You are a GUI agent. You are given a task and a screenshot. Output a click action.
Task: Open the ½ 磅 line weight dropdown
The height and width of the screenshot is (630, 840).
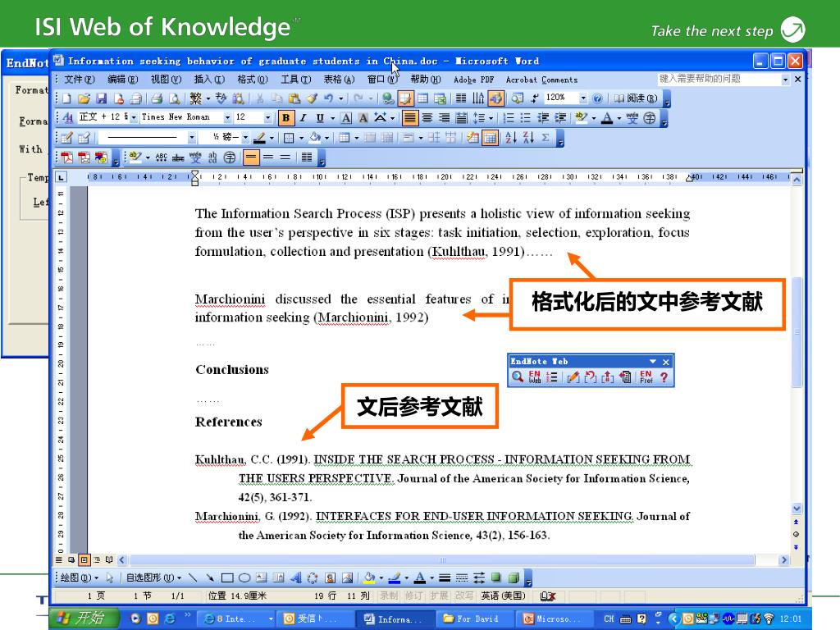pyautogui.click(x=245, y=138)
